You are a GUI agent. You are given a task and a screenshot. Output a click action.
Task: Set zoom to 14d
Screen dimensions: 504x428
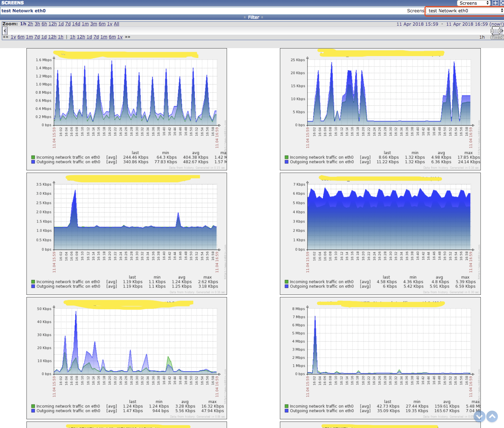pyautogui.click(x=76, y=24)
